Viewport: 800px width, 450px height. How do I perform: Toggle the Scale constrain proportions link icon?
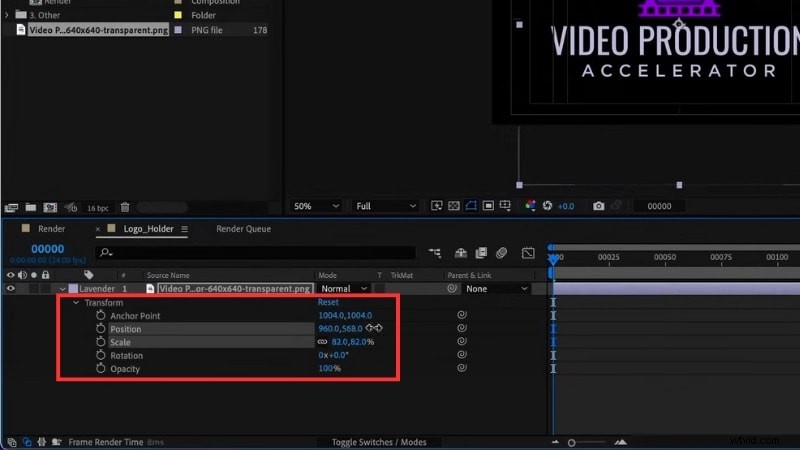322,342
